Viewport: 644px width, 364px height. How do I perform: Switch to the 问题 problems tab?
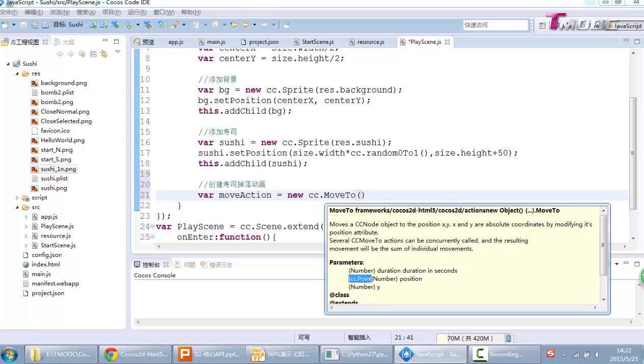189,265
